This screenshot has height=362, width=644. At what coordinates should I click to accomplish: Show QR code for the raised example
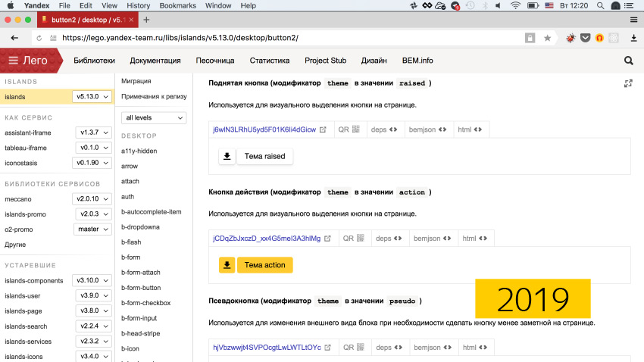[349, 130]
